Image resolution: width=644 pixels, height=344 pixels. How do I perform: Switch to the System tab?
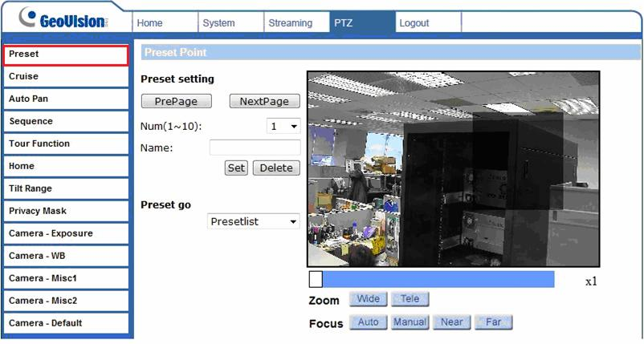(230, 22)
